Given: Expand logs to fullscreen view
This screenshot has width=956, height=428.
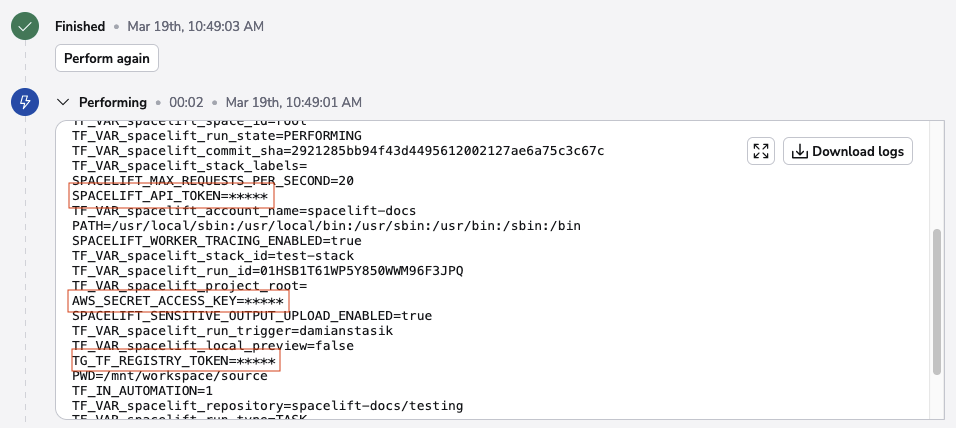Looking at the screenshot, I should pyautogui.click(x=761, y=151).
